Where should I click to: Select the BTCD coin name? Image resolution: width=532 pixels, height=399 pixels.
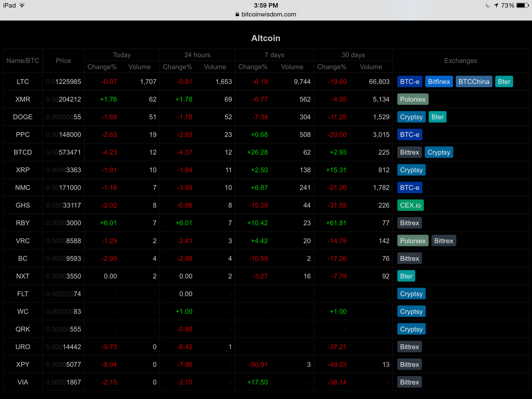point(23,152)
